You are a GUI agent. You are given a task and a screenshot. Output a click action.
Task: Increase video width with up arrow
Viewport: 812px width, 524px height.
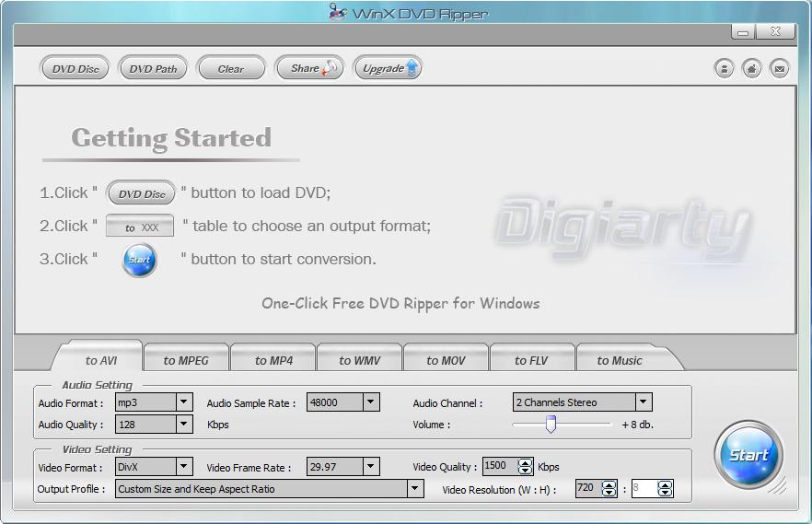click(x=609, y=484)
